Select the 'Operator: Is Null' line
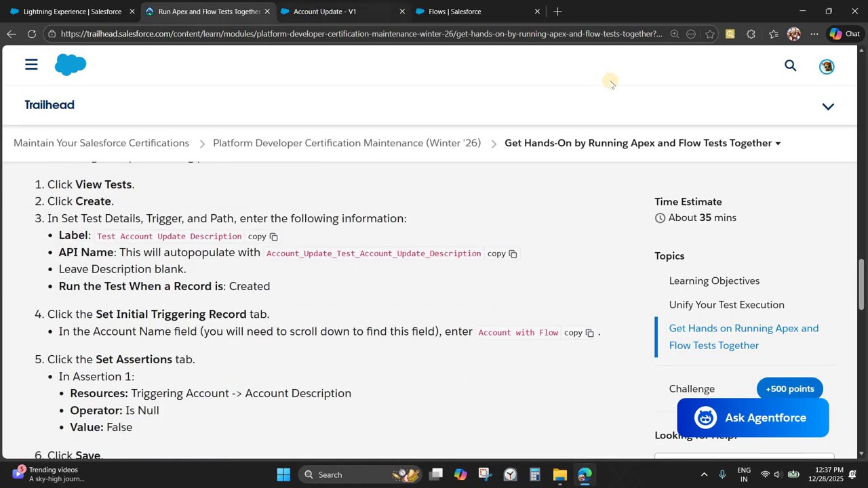The width and height of the screenshot is (868, 488). [115, 411]
